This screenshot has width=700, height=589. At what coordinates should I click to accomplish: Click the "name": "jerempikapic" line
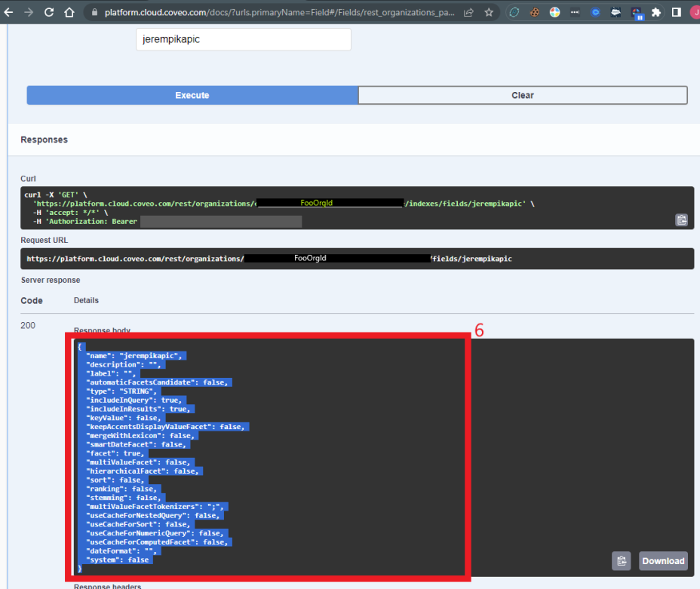pyautogui.click(x=134, y=356)
